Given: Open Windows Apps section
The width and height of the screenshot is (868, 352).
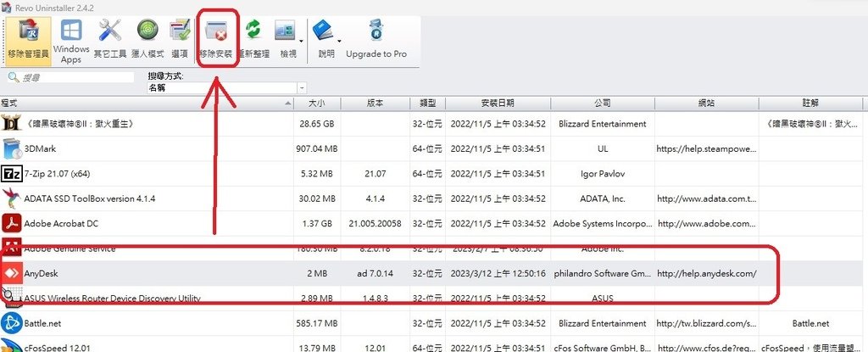Looking at the screenshot, I should point(71,40).
